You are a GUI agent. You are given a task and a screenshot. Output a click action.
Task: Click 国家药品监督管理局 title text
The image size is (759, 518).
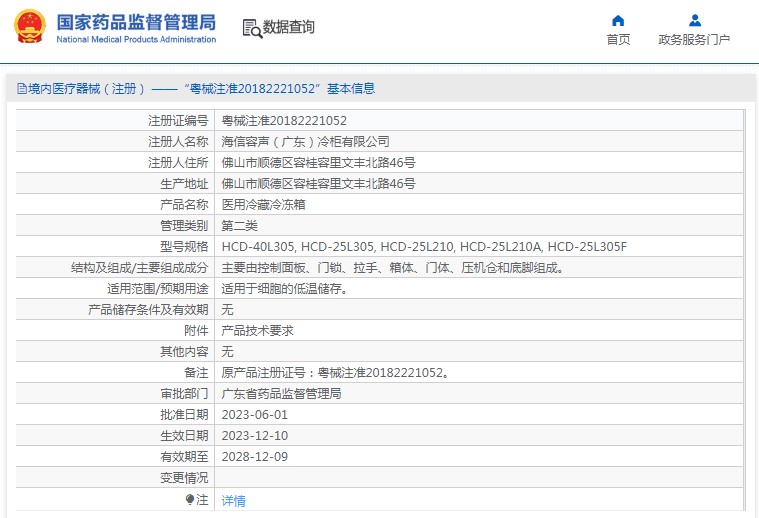(136, 22)
